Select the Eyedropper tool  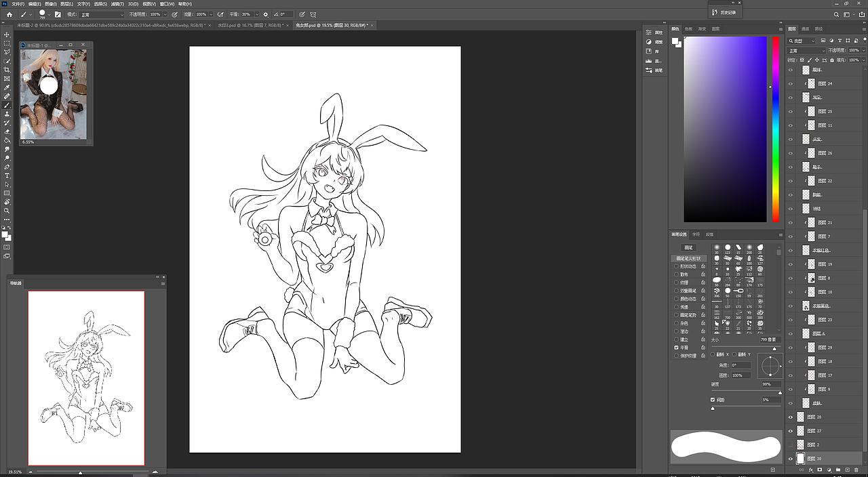[x=7, y=87]
